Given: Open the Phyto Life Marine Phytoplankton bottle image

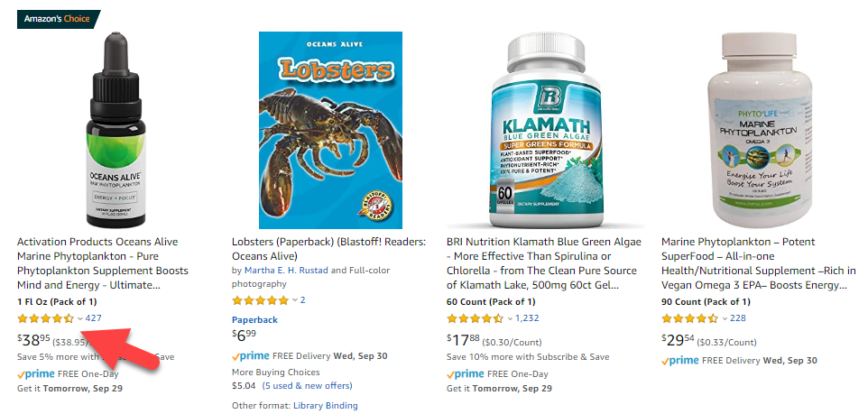Looking at the screenshot, I should pos(760,130).
